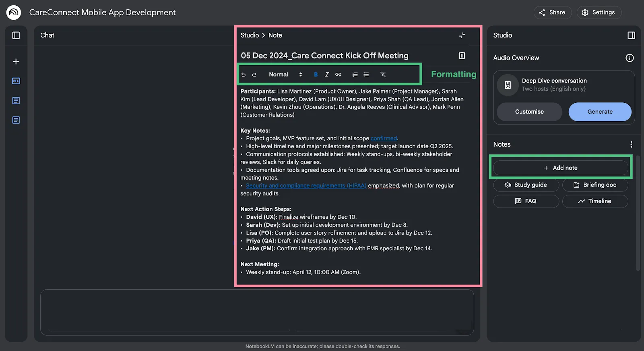This screenshot has height=351, width=644.
Task: Open the Normal text style dropdown
Action: click(x=285, y=75)
